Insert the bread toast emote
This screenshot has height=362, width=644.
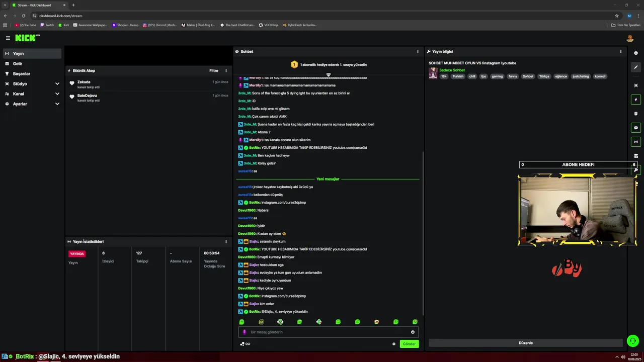click(376, 322)
